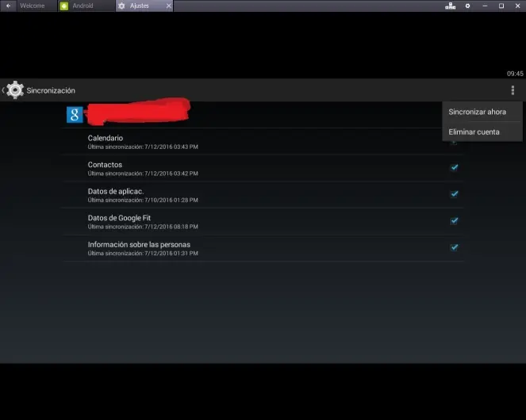Open the three-dot overflow menu

click(x=513, y=90)
